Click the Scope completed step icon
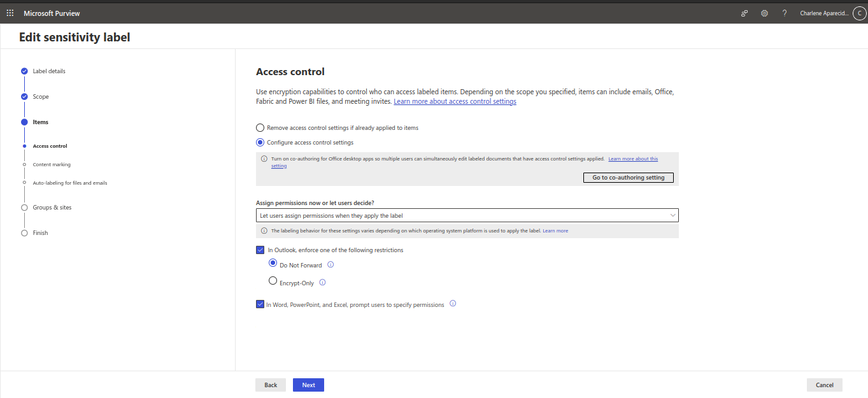Image resolution: width=868 pixels, height=398 pixels. (24, 96)
